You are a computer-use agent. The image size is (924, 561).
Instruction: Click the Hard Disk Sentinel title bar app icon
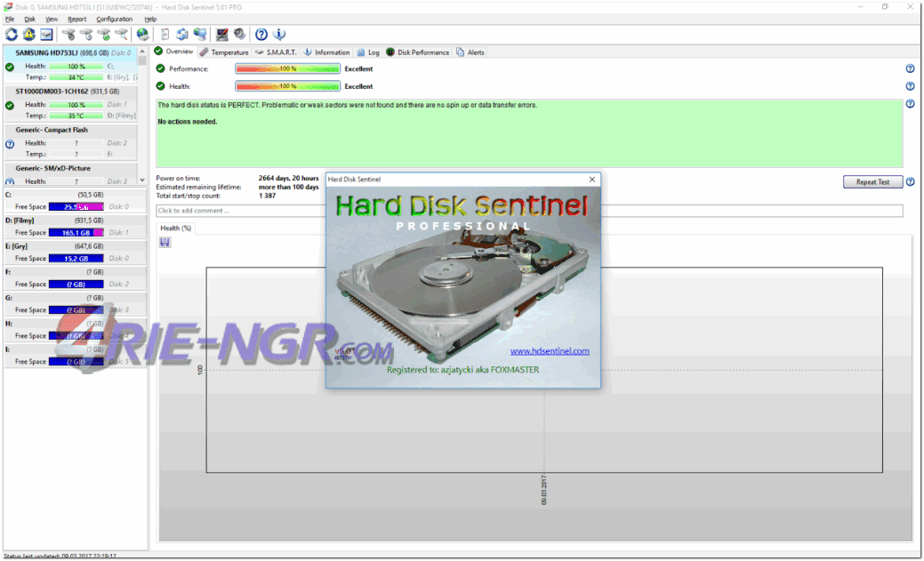[x=8, y=7]
